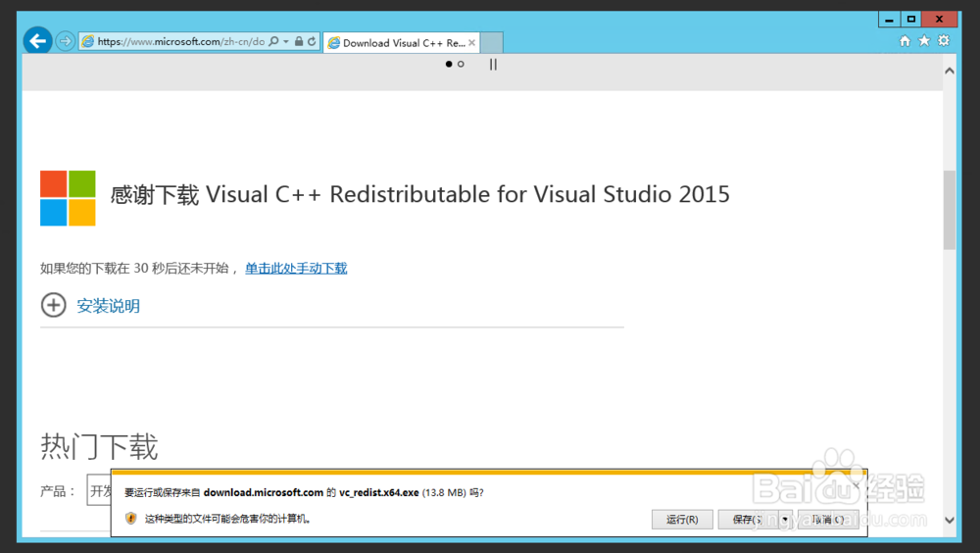Click the search magnifier in address bar
The image size is (980, 553).
tap(273, 41)
